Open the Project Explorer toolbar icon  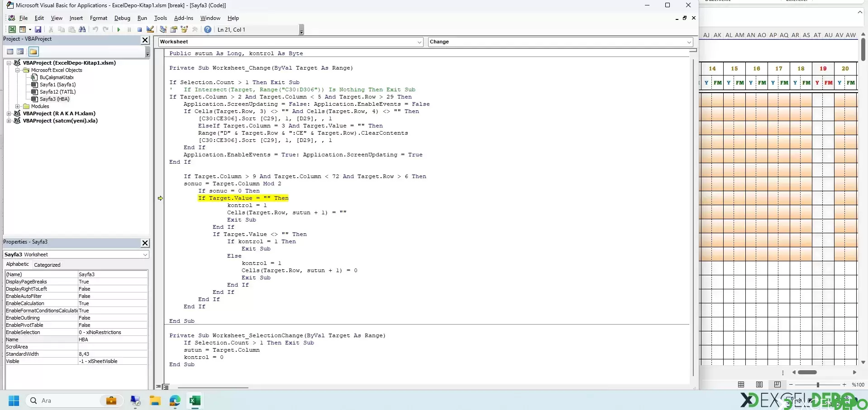[163, 29]
